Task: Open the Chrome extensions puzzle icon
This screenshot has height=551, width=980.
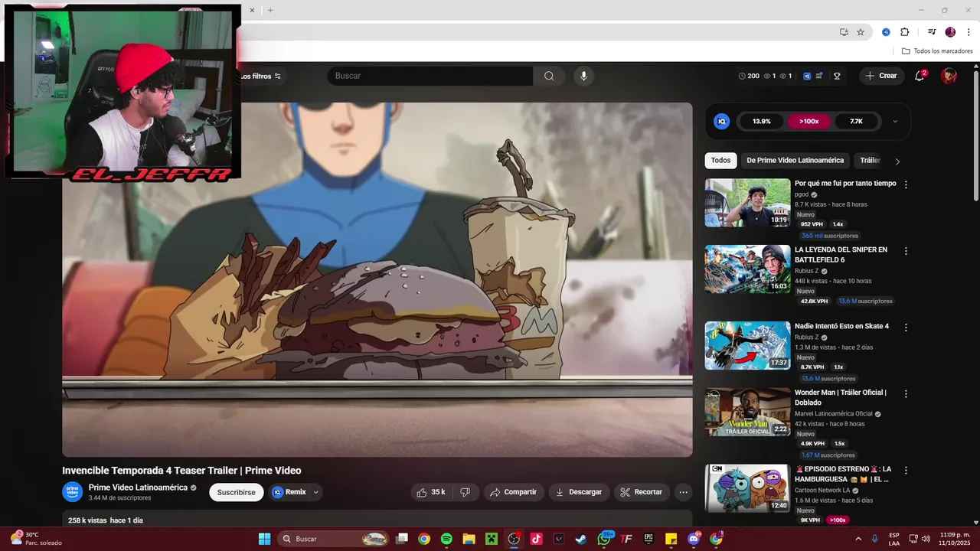Action: tap(904, 32)
